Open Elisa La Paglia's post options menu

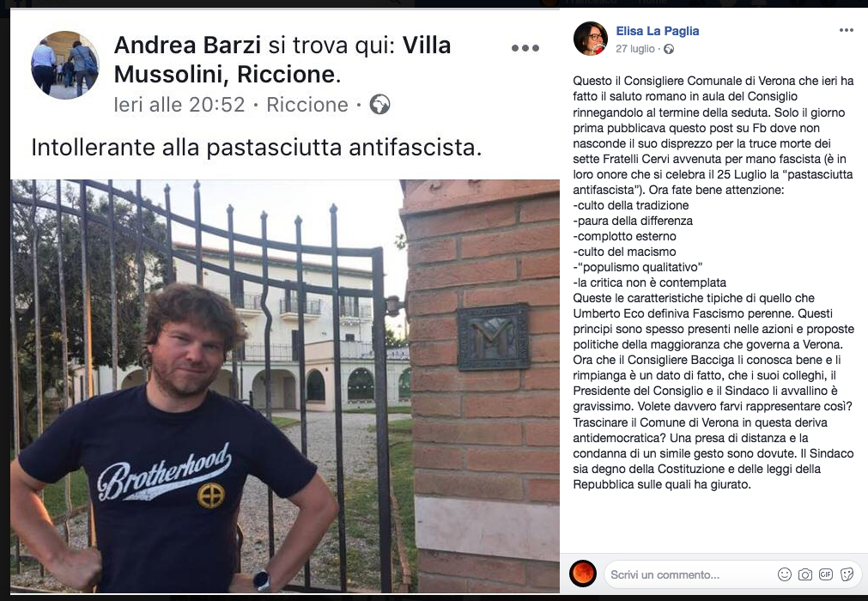[846, 30]
